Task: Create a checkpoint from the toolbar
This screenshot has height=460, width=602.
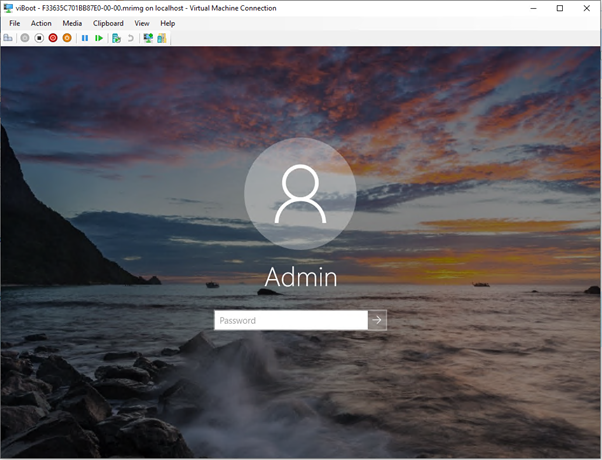Action: click(x=116, y=38)
